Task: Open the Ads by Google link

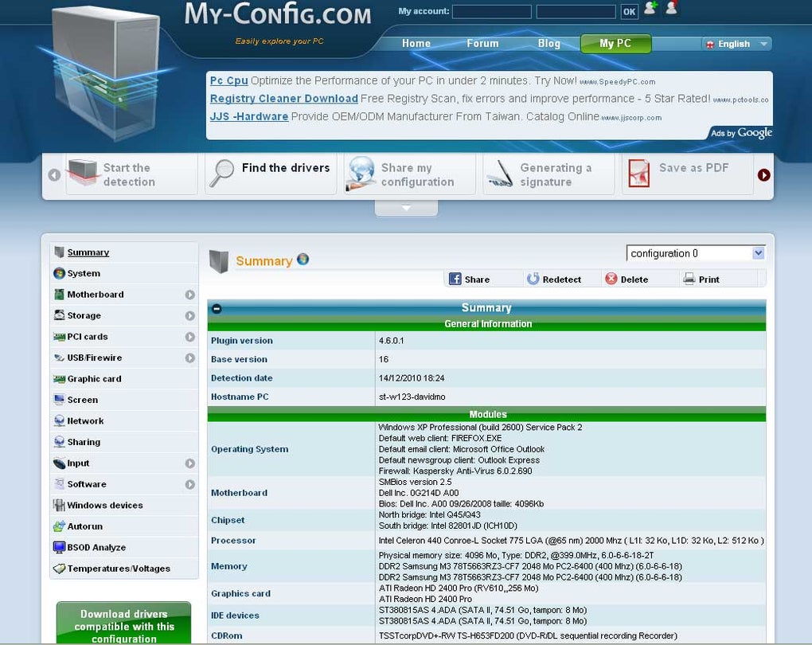Action: [x=741, y=133]
